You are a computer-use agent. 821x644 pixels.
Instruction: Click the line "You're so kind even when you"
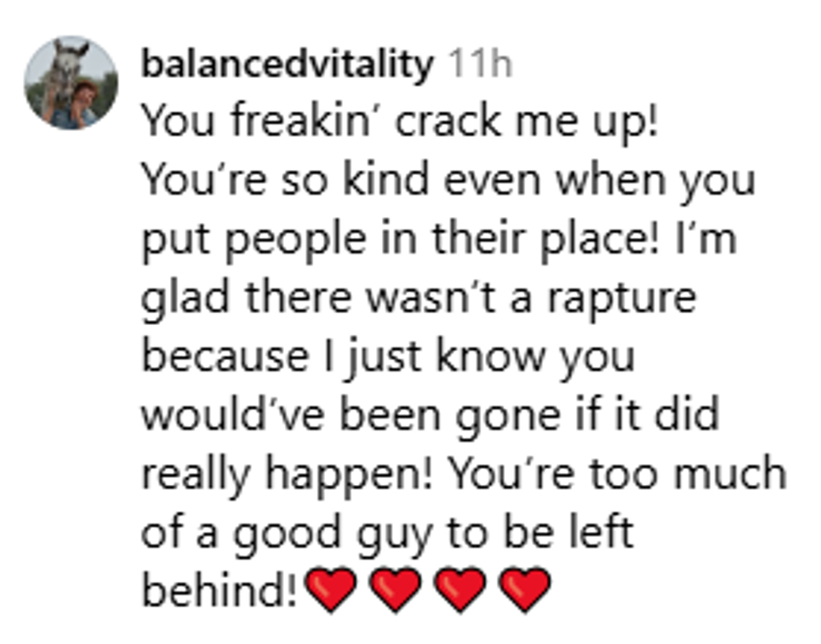(x=448, y=182)
